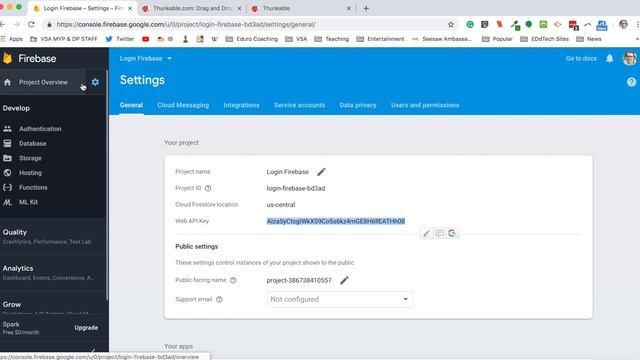
Task: Show Public-facing name help tooltip
Action: [233, 280]
